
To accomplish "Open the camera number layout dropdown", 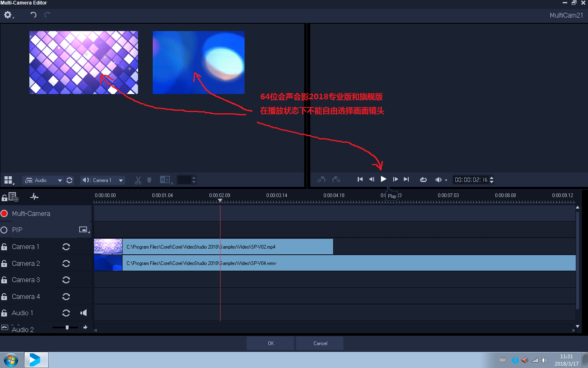I will [9, 180].
